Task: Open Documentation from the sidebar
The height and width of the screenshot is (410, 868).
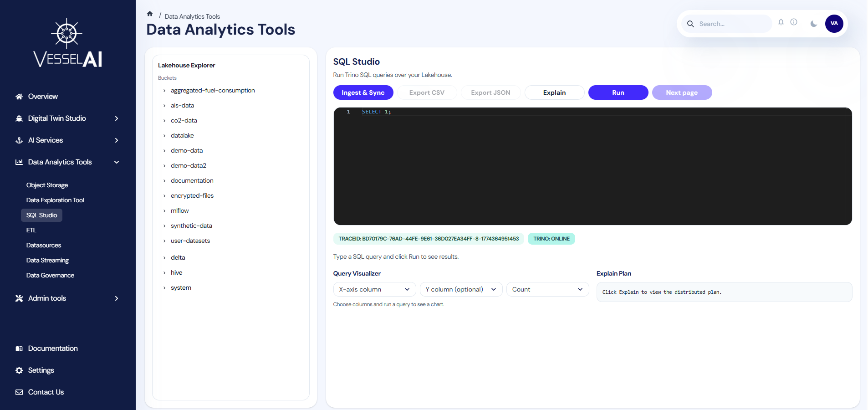Action: [52, 348]
